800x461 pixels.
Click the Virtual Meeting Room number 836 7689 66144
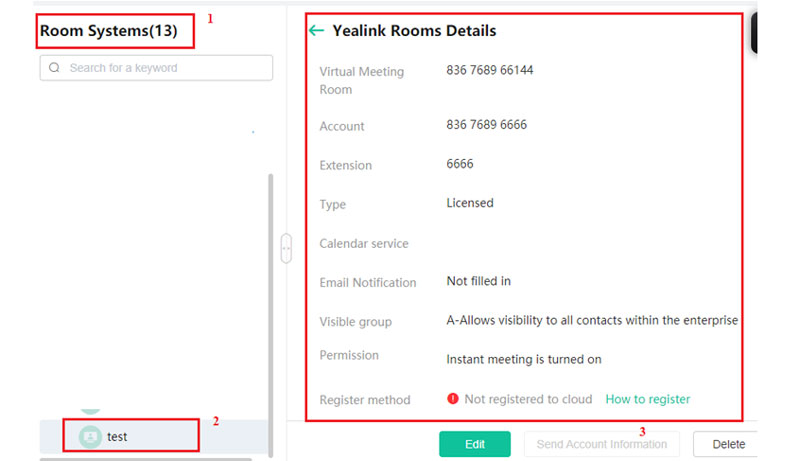(x=489, y=71)
